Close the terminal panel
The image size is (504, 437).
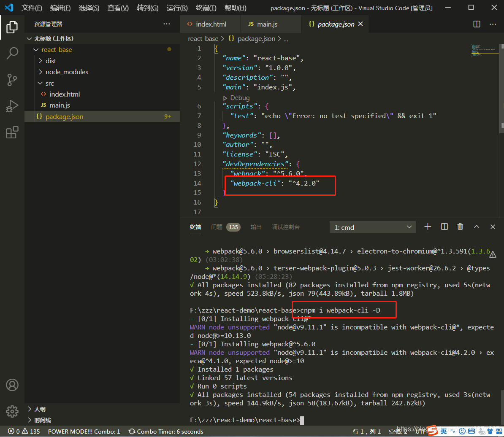(493, 227)
